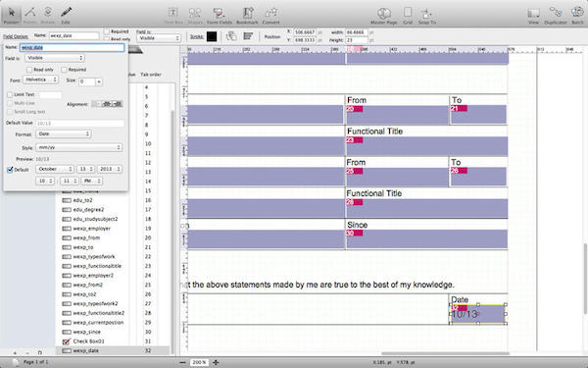Select wexp_currentposition row in list
This screenshot has height=368, width=588.
pyautogui.click(x=113, y=323)
